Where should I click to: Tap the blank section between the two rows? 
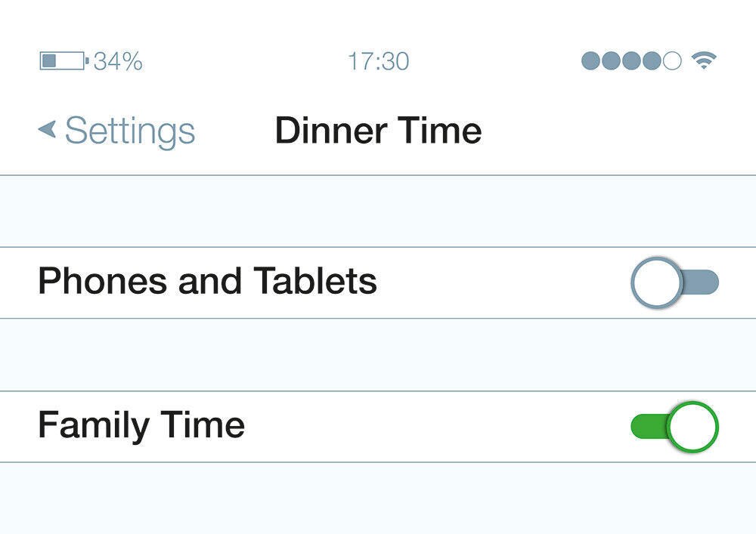pos(378,354)
